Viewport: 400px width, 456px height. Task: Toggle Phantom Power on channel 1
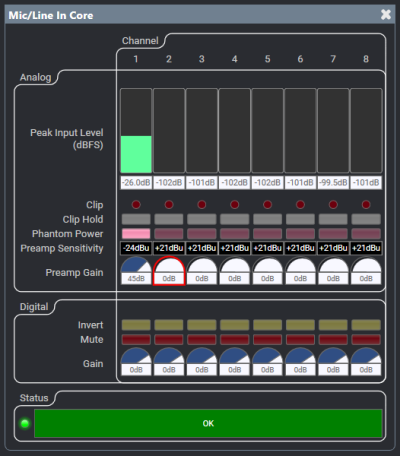coord(136,233)
